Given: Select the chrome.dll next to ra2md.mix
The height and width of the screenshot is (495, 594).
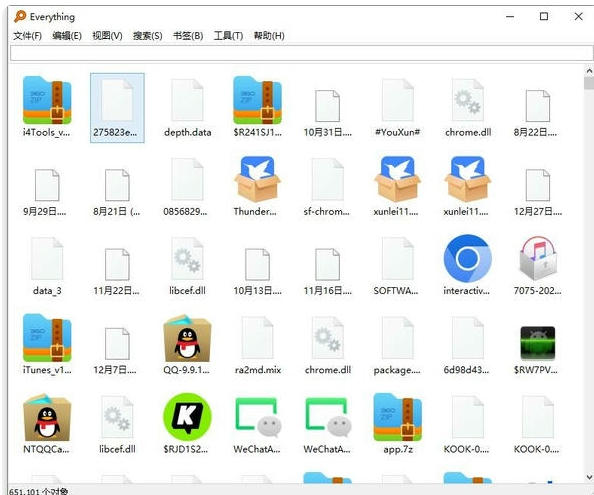Looking at the screenshot, I should click(327, 338).
